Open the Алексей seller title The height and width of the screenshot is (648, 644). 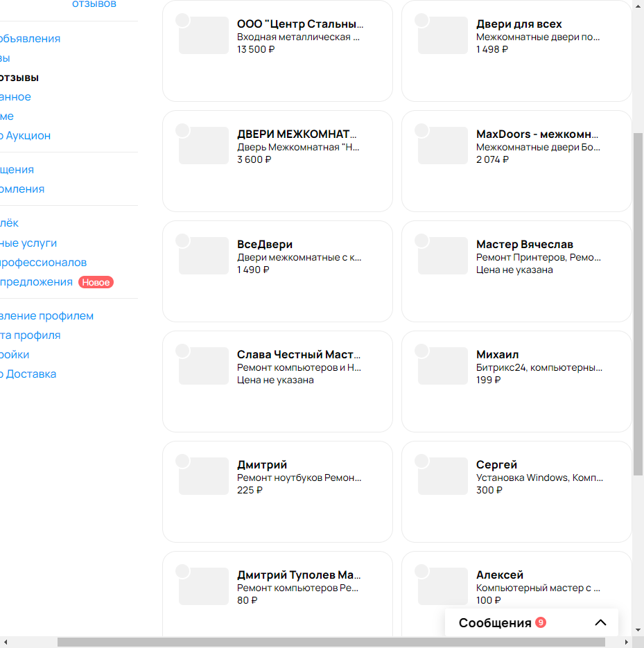(x=499, y=575)
